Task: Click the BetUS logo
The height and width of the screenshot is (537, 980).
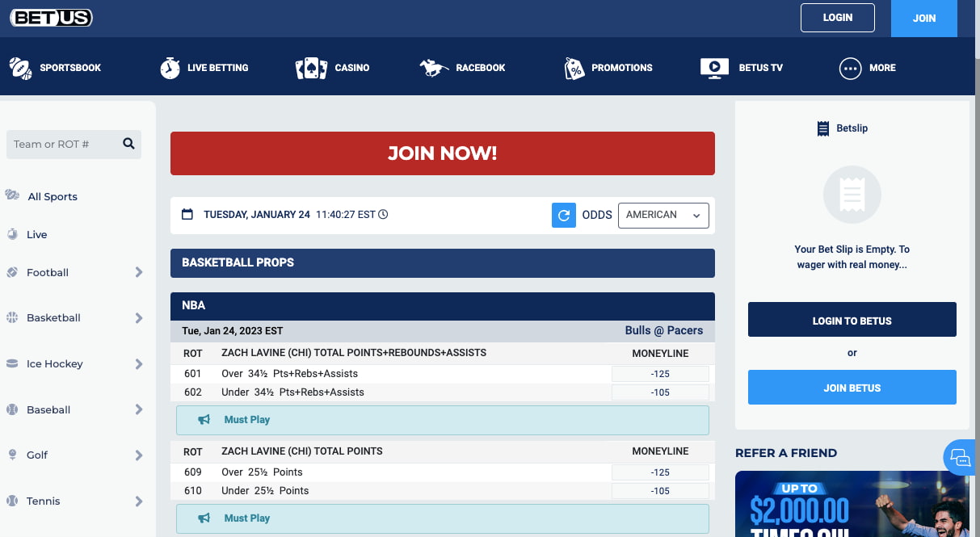Action: click(51, 18)
